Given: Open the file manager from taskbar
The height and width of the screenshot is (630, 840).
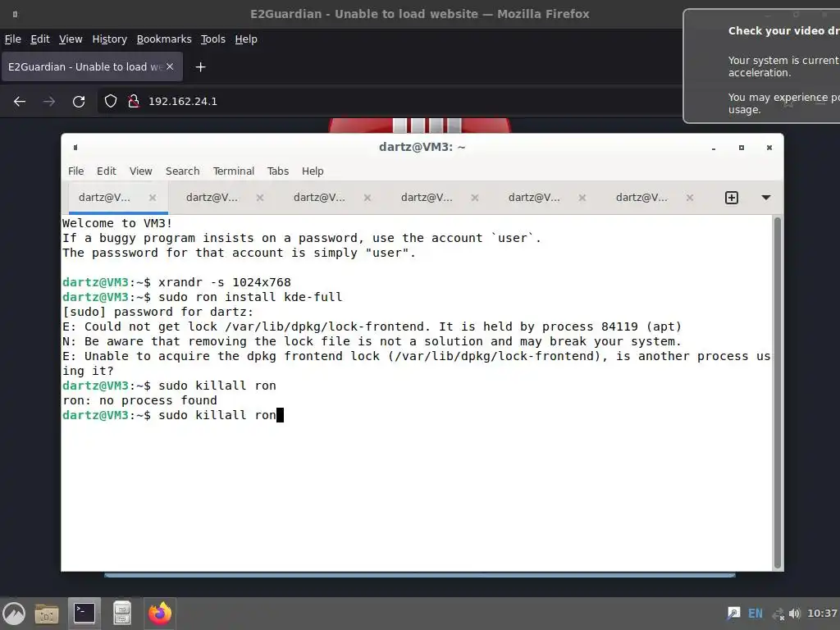Looking at the screenshot, I should point(47,614).
